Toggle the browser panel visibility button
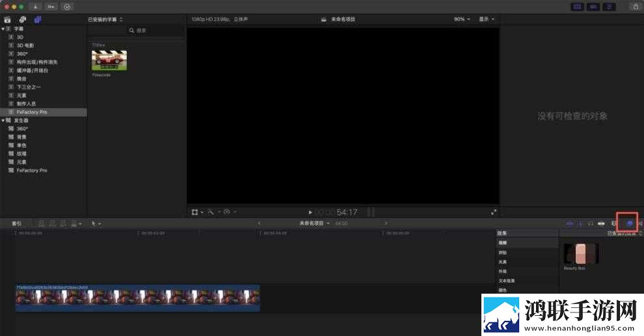644x336 pixels. 578,7
